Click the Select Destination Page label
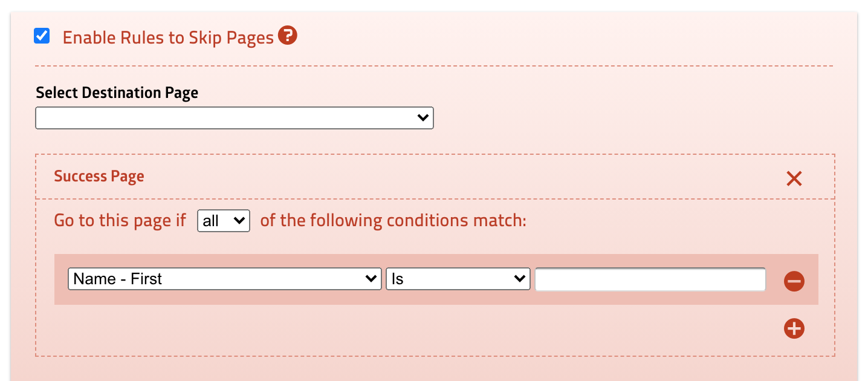868x381 pixels. [x=117, y=93]
